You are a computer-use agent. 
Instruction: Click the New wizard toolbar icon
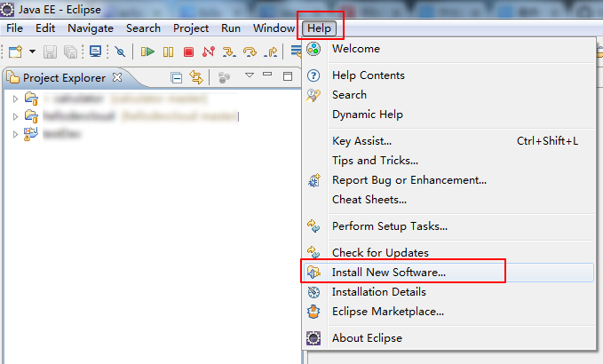pos(16,51)
